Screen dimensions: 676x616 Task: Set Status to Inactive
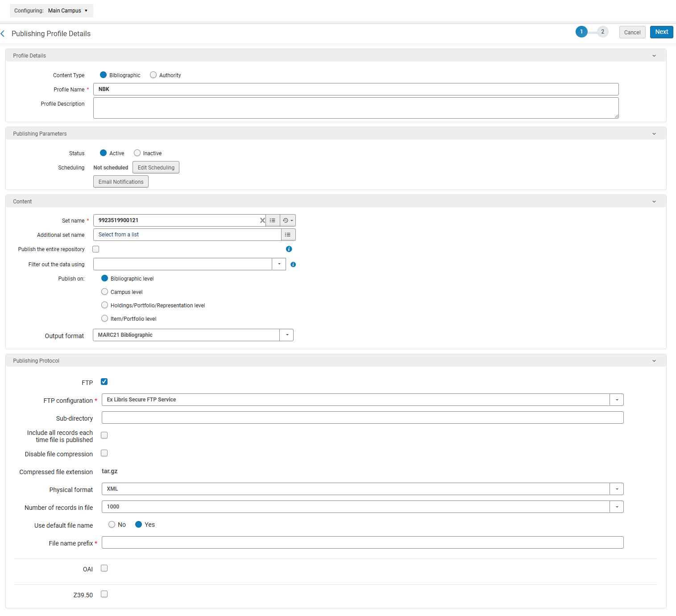(x=137, y=153)
